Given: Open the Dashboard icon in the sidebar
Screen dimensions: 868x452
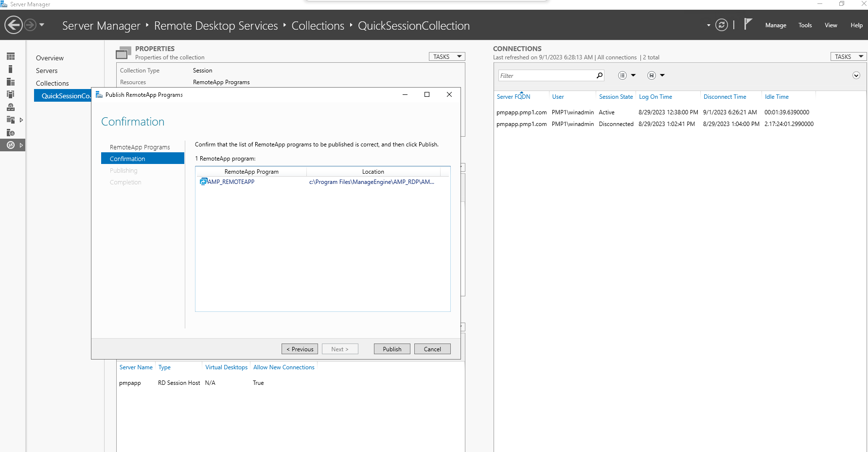Looking at the screenshot, I should point(11,56).
